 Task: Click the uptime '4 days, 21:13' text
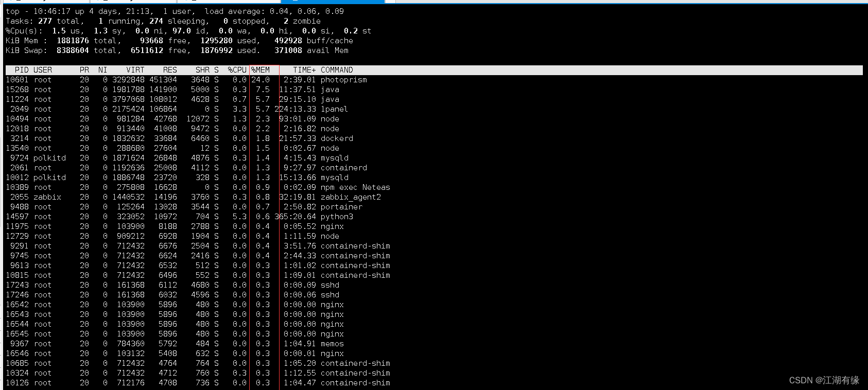pos(119,11)
